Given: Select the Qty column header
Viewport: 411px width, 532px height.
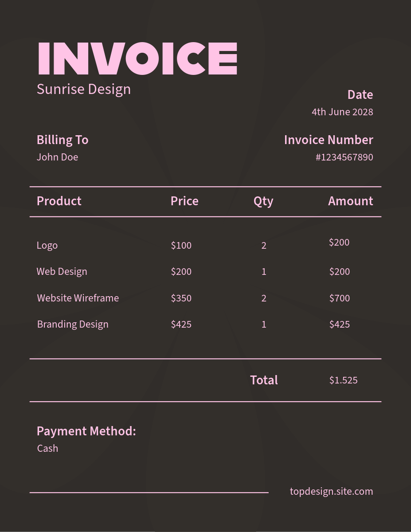Looking at the screenshot, I should coord(263,201).
